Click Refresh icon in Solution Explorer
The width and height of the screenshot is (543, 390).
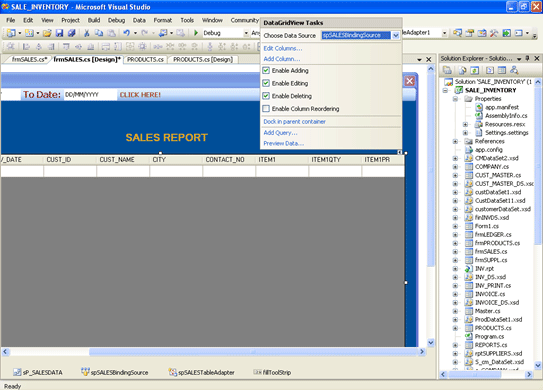click(475, 70)
